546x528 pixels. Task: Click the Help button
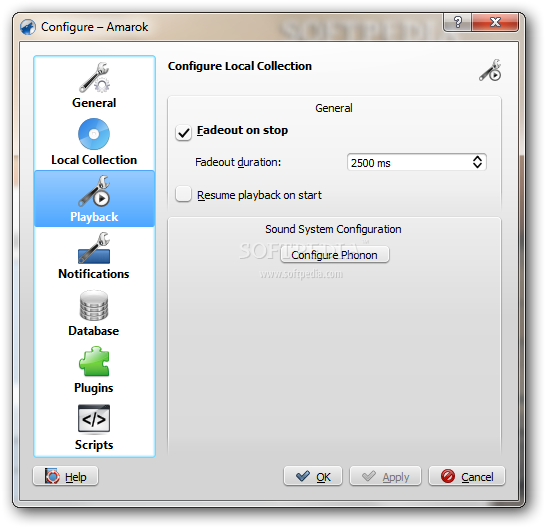tap(66, 476)
